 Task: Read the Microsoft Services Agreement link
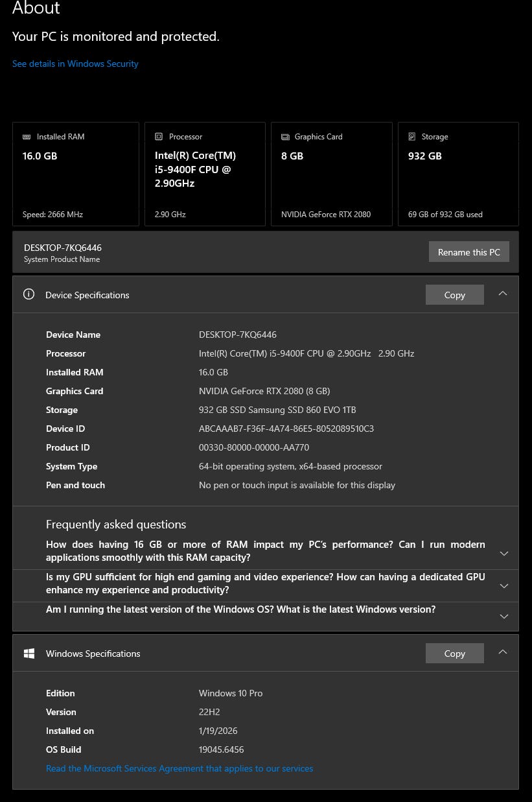point(179,768)
